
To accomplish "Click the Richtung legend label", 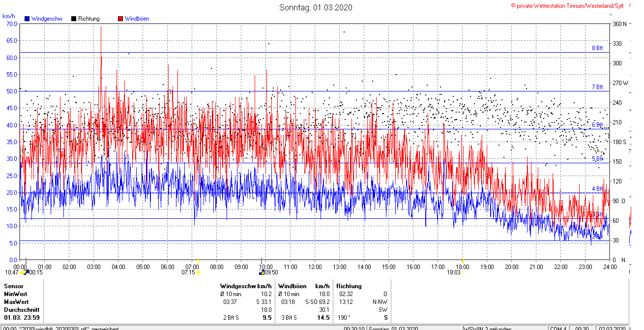I will pyautogui.click(x=88, y=19).
